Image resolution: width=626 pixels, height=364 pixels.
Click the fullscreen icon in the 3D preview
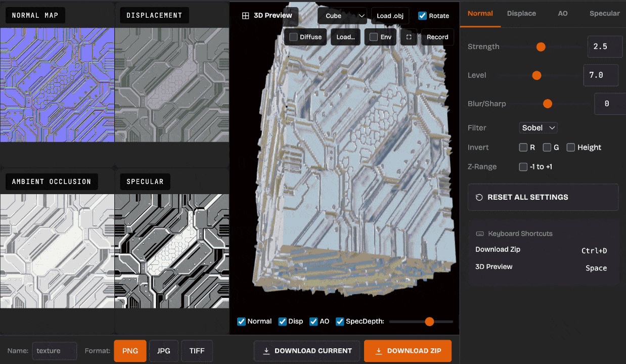coord(409,37)
